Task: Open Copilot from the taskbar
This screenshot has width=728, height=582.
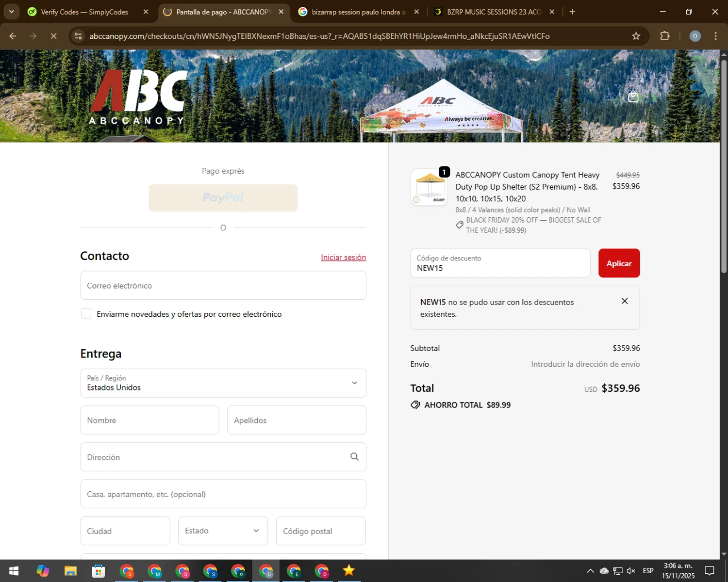Action: [43, 571]
